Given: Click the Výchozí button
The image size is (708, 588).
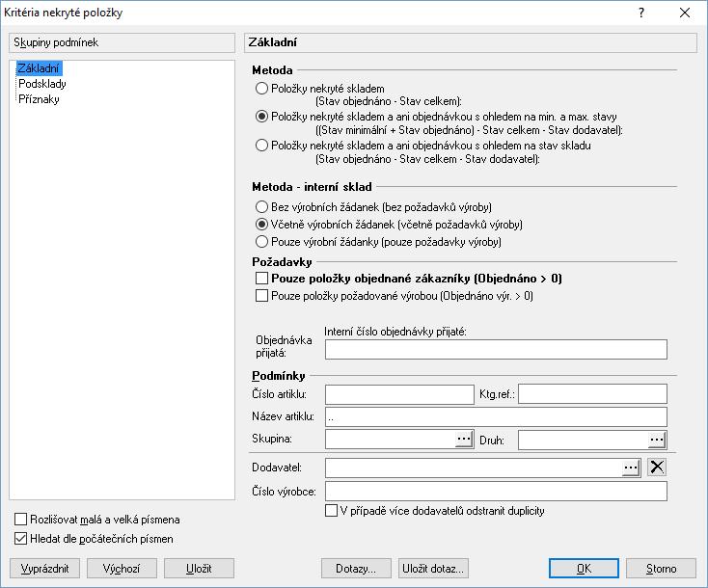Looking at the screenshot, I should click(x=122, y=569).
